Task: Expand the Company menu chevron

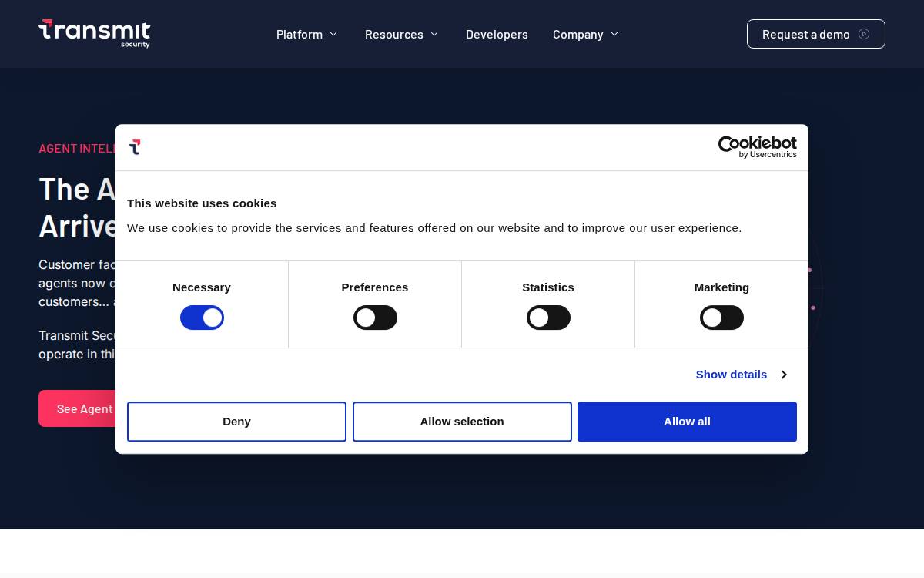Action: point(614,34)
